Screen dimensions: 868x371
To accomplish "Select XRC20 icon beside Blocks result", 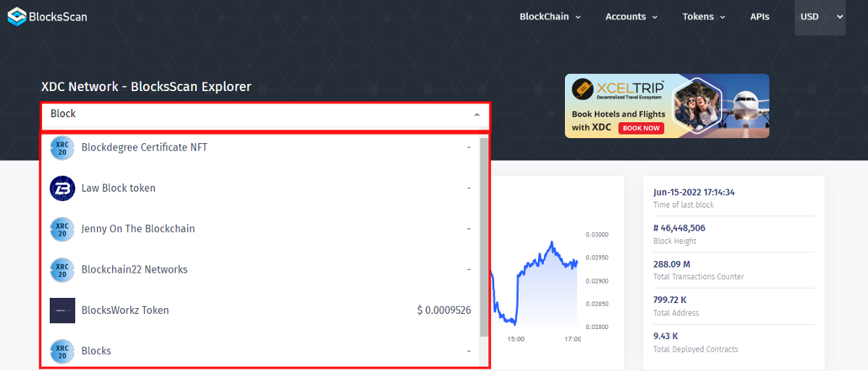I will coord(62,351).
